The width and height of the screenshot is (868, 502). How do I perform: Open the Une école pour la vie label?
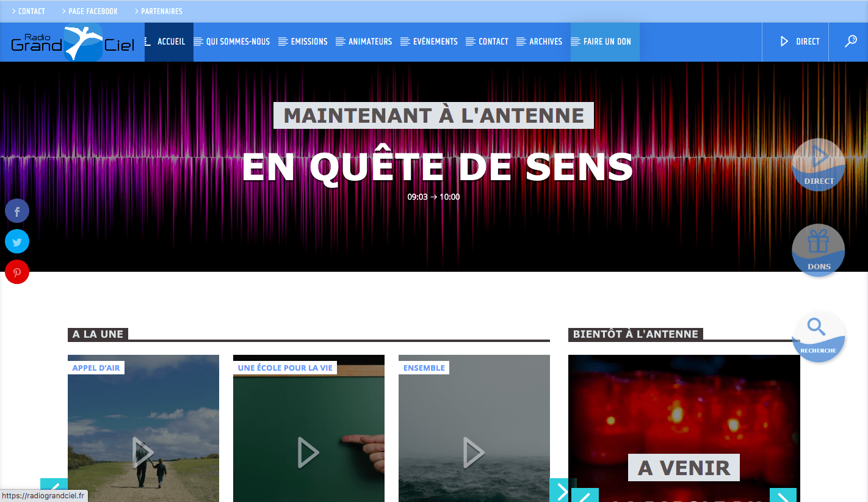285,368
